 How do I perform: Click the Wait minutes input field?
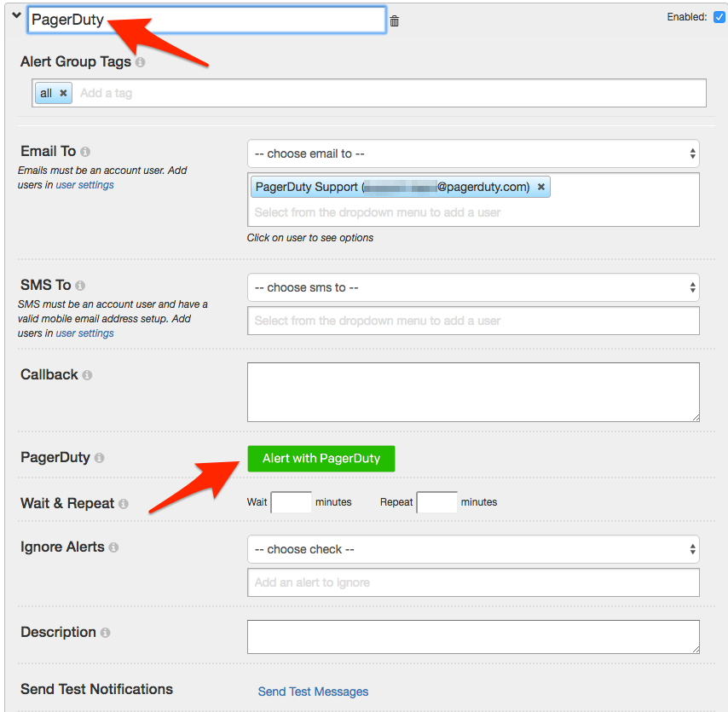(x=291, y=502)
